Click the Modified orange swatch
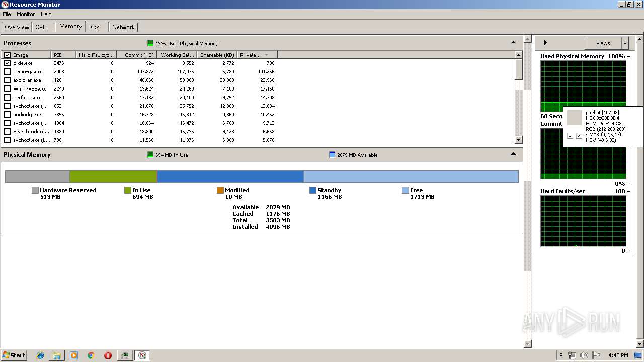Screen dimensions: 644x362 (x=220, y=190)
